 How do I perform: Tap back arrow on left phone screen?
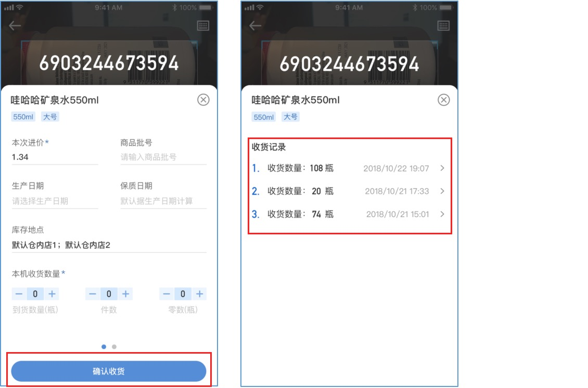(x=15, y=26)
